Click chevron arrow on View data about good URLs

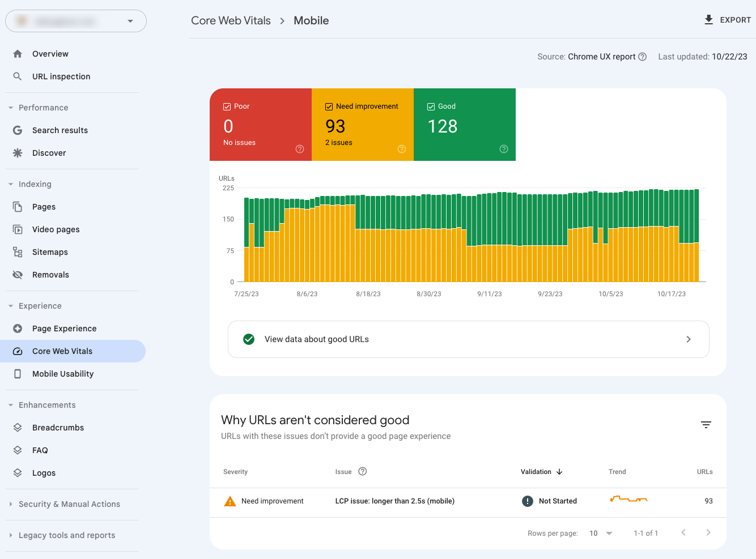click(689, 339)
